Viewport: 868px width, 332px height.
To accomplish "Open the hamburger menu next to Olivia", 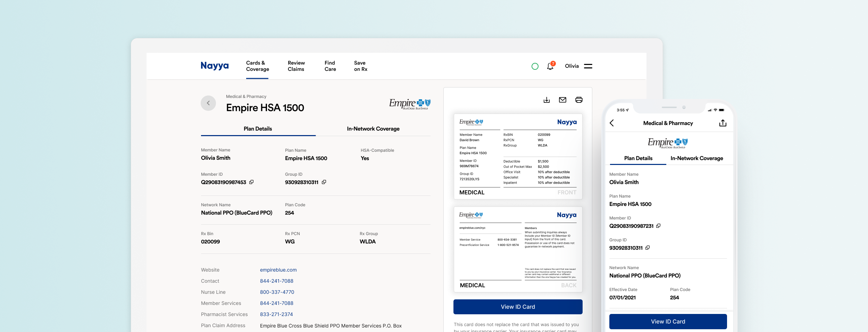I will tap(588, 66).
